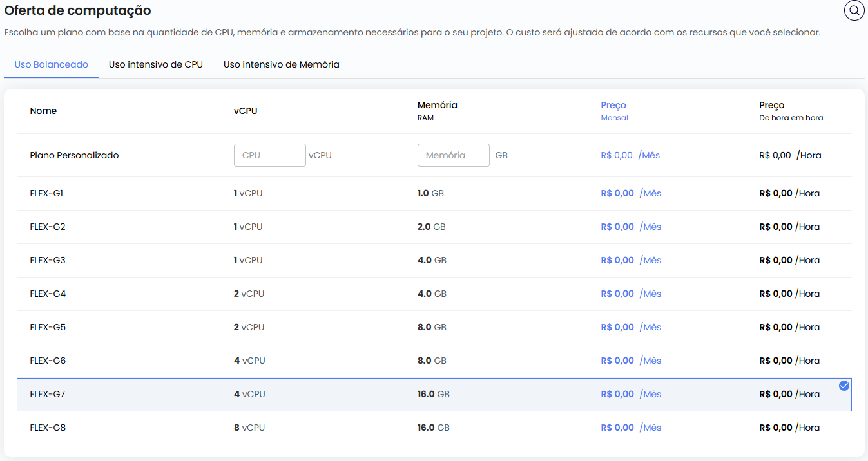Click the Oferta de computação heading
Viewport: 868px width, 461px height.
77,10
